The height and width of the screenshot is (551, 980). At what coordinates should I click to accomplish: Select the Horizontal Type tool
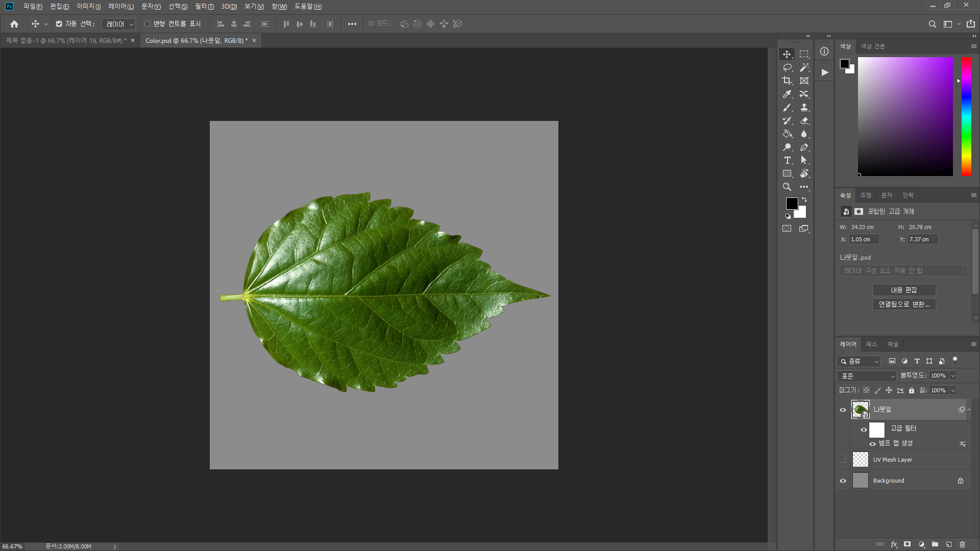click(787, 160)
